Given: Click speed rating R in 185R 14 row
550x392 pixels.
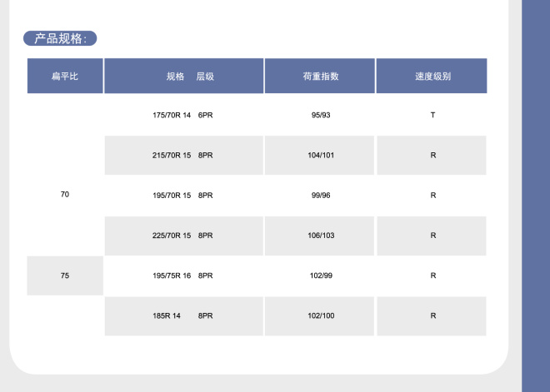Looking at the screenshot, I should pyautogui.click(x=432, y=316).
